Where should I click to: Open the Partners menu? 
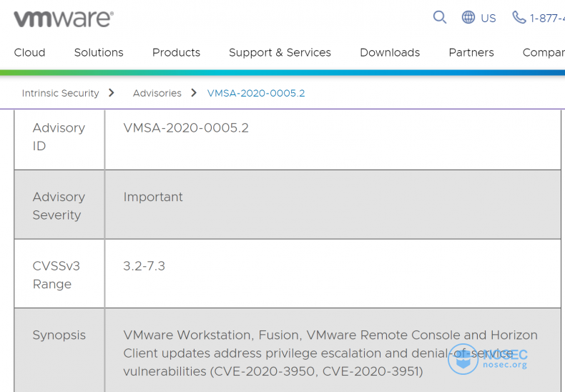[x=471, y=53]
